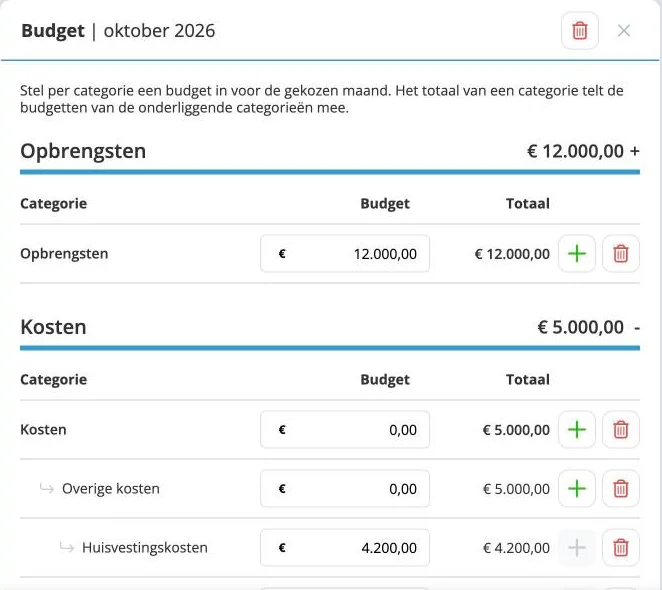Delete the Overige kosten row

tap(620, 489)
